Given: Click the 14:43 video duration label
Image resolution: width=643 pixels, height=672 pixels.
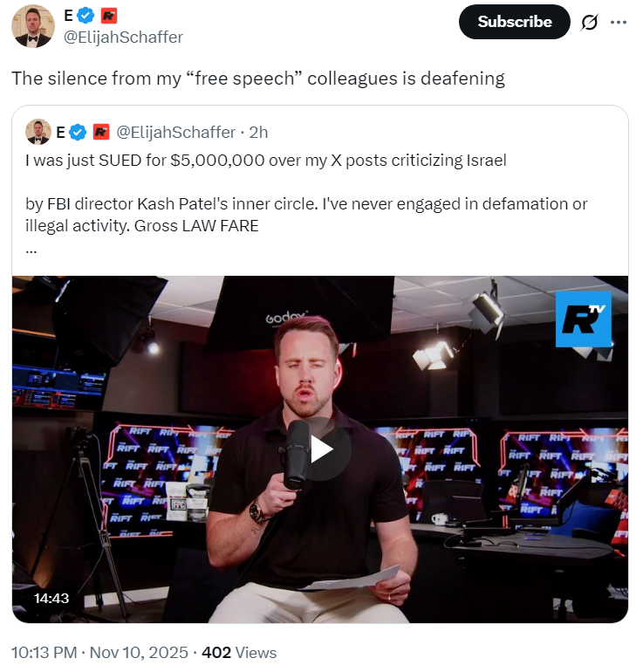Looking at the screenshot, I should point(51,599).
